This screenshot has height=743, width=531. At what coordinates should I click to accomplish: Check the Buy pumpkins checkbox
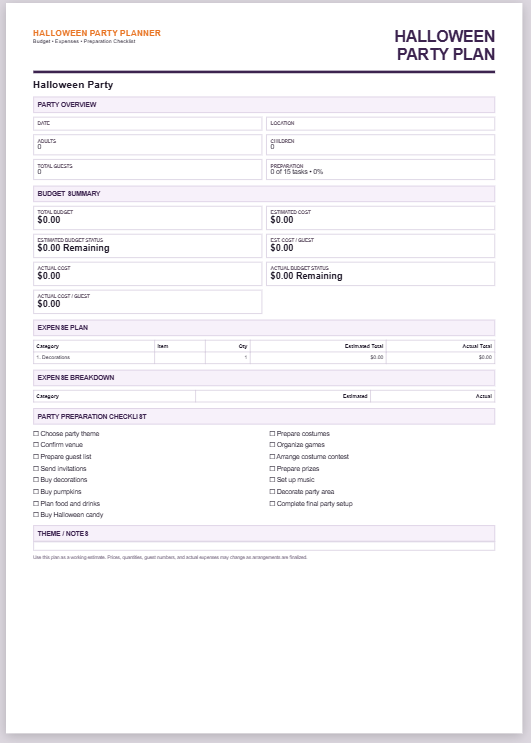point(36,491)
